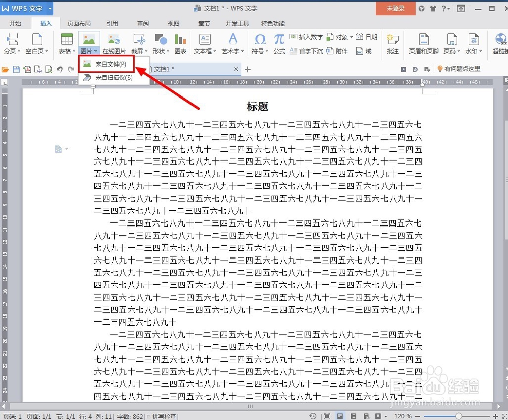Click the zoom slider handle
Screen dimensions: 508x420
coord(458,416)
